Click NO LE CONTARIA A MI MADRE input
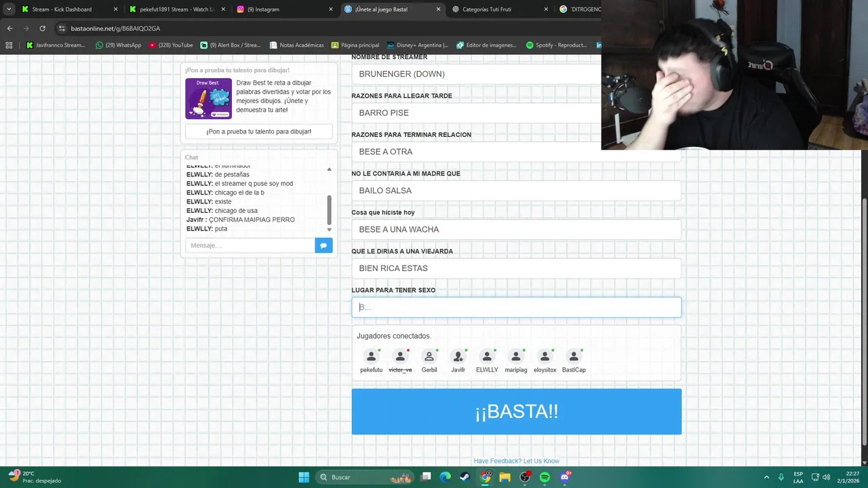The image size is (868, 488). click(x=516, y=190)
